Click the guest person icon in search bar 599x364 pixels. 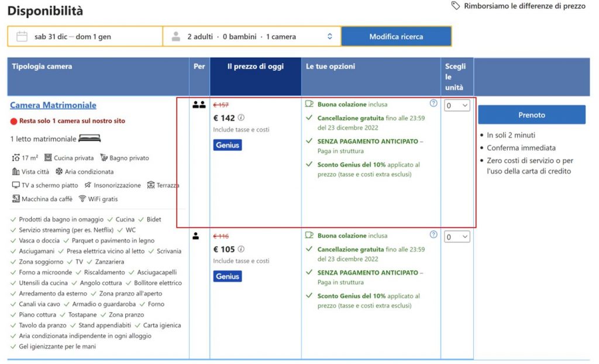coord(175,36)
